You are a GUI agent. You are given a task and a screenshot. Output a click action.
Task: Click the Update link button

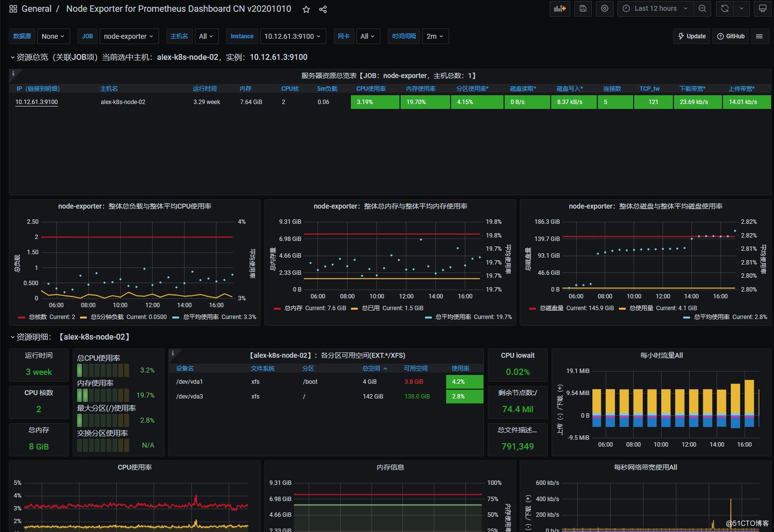(692, 36)
